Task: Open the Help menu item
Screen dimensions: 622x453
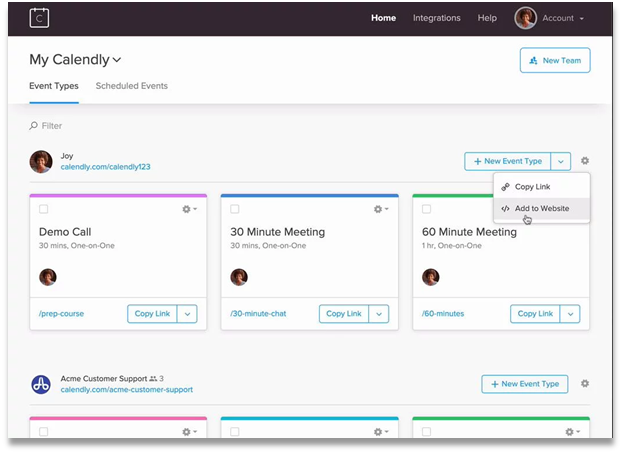Action: 487,18
